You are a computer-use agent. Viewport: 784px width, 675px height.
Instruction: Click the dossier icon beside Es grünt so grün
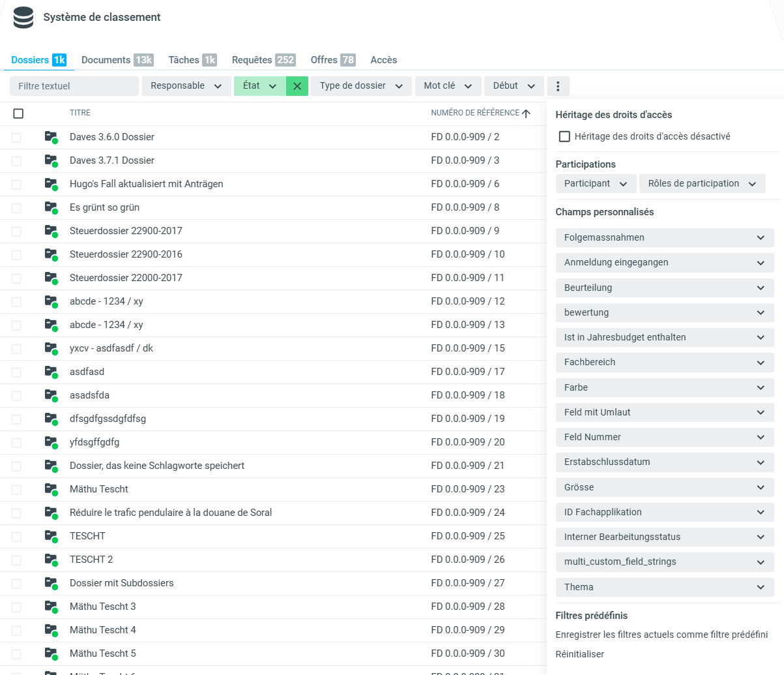click(51, 207)
